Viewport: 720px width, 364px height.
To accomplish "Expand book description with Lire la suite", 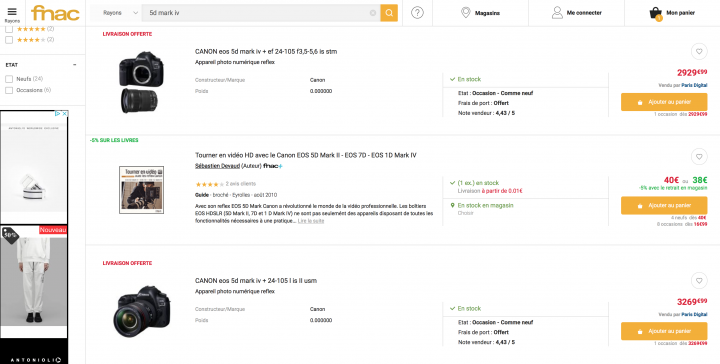I will pos(311,221).
